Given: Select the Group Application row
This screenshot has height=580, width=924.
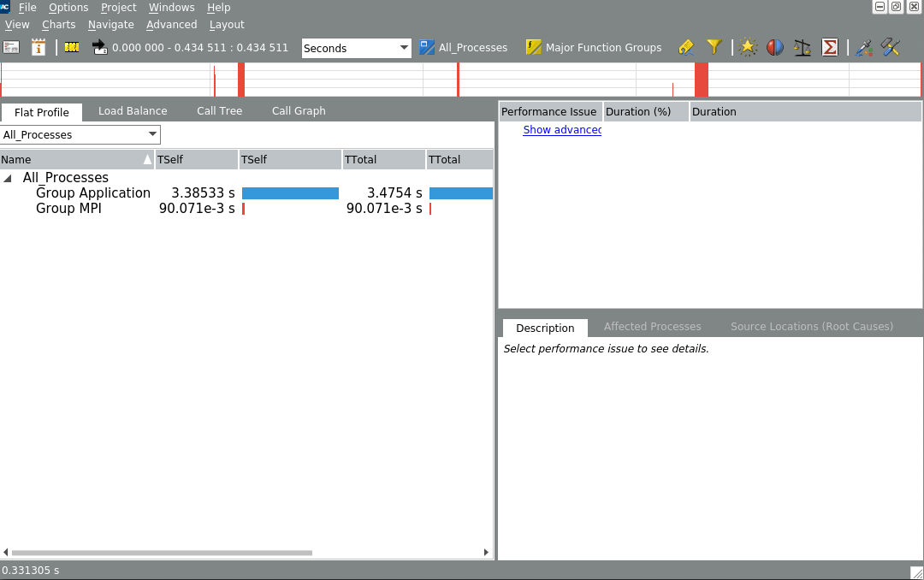Looking at the screenshot, I should (x=246, y=192).
